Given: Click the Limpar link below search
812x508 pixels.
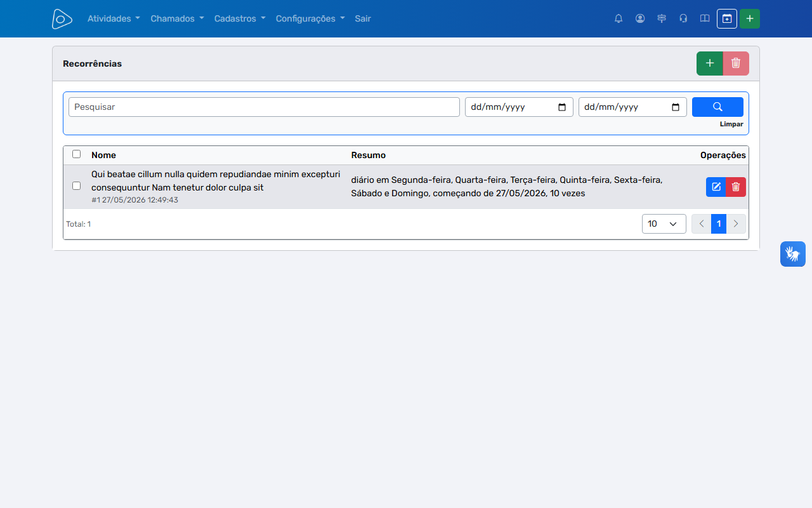Looking at the screenshot, I should [731, 124].
